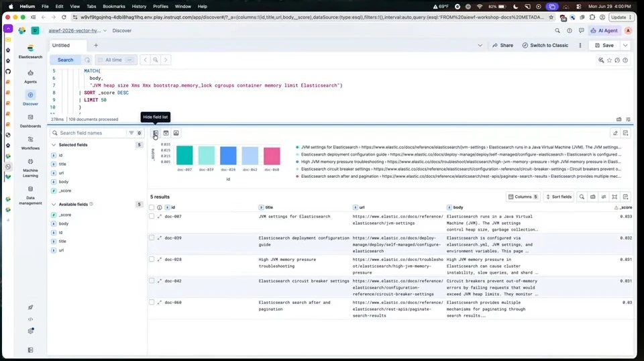The height and width of the screenshot is (361, 644).
Task: Open Data management in sidebar
Action: click(30, 195)
